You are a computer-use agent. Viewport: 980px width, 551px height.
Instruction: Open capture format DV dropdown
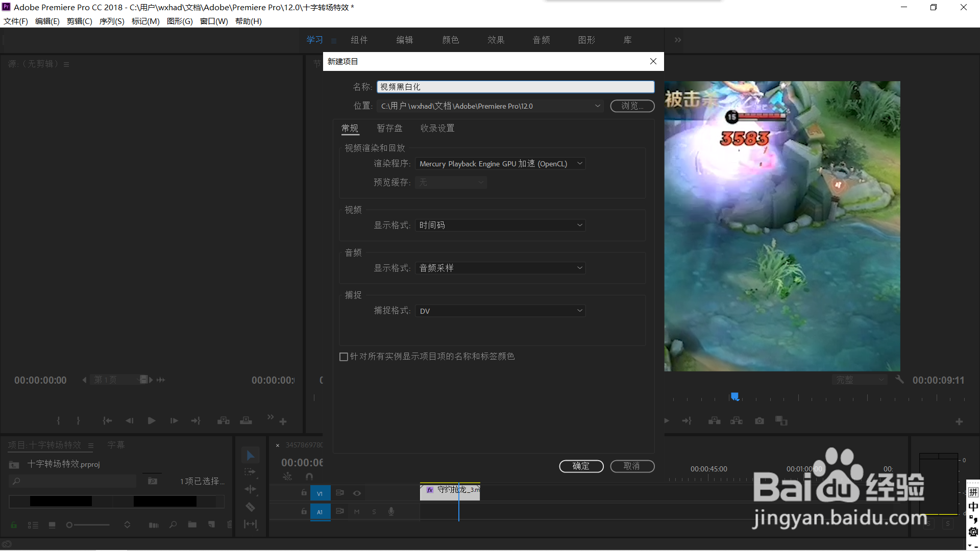tap(500, 311)
